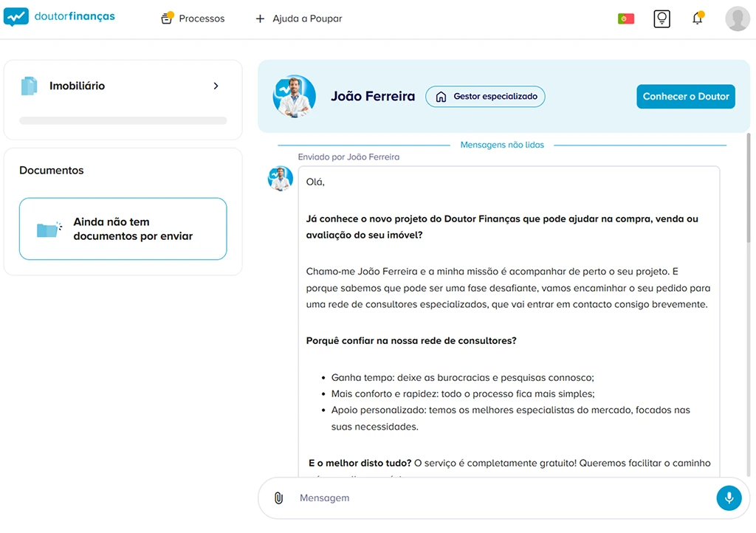This screenshot has height=533, width=756.
Task: Switch language via the Portugal flag
Action: coord(626,18)
